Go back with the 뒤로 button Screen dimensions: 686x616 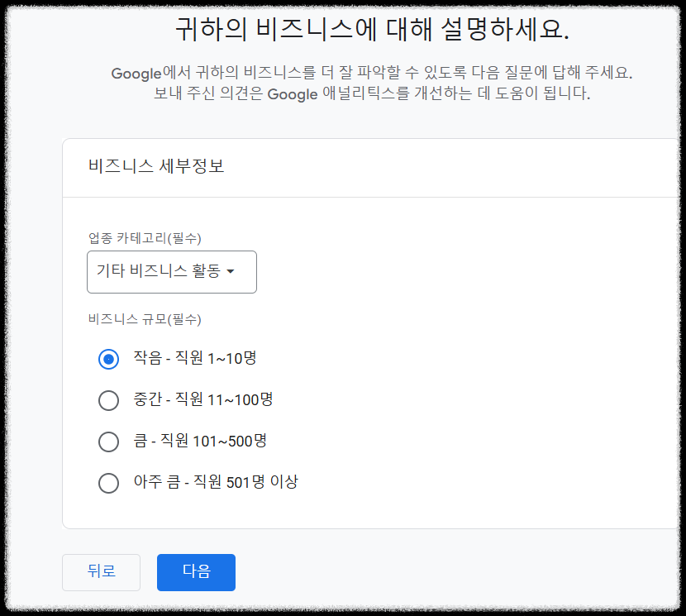pos(101,572)
